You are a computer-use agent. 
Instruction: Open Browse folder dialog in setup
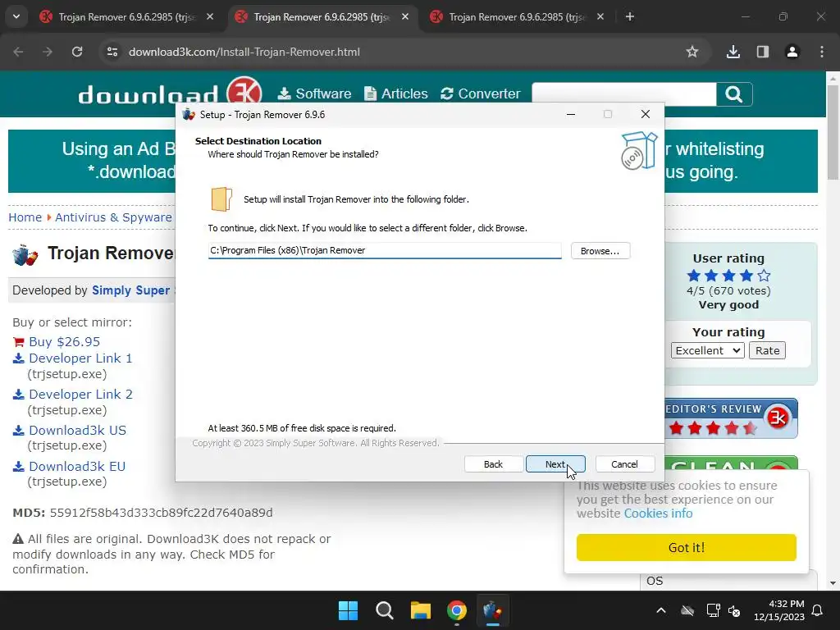(600, 251)
